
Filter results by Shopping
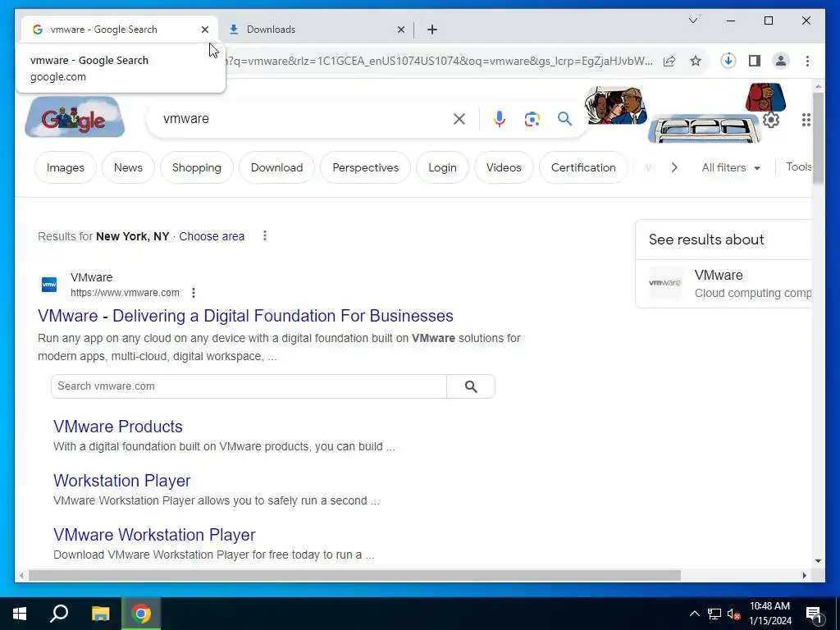197,167
